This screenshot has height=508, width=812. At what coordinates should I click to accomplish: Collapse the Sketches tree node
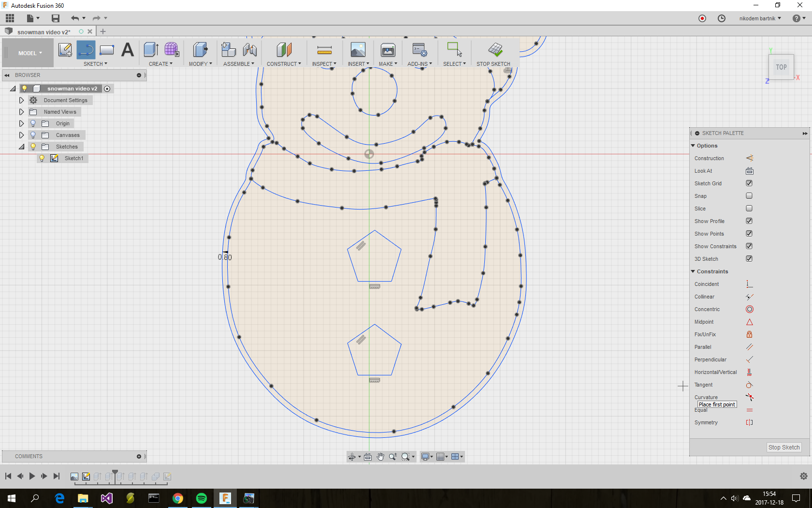coord(21,147)
